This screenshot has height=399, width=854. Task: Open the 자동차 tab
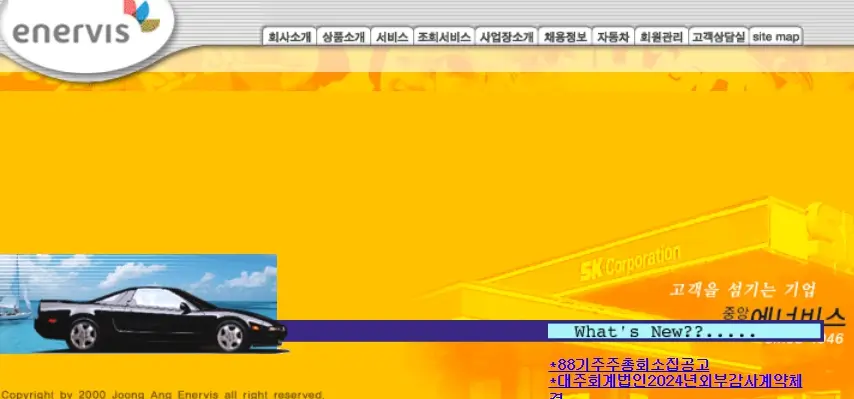pyautogui.click(x=613, y=36)
